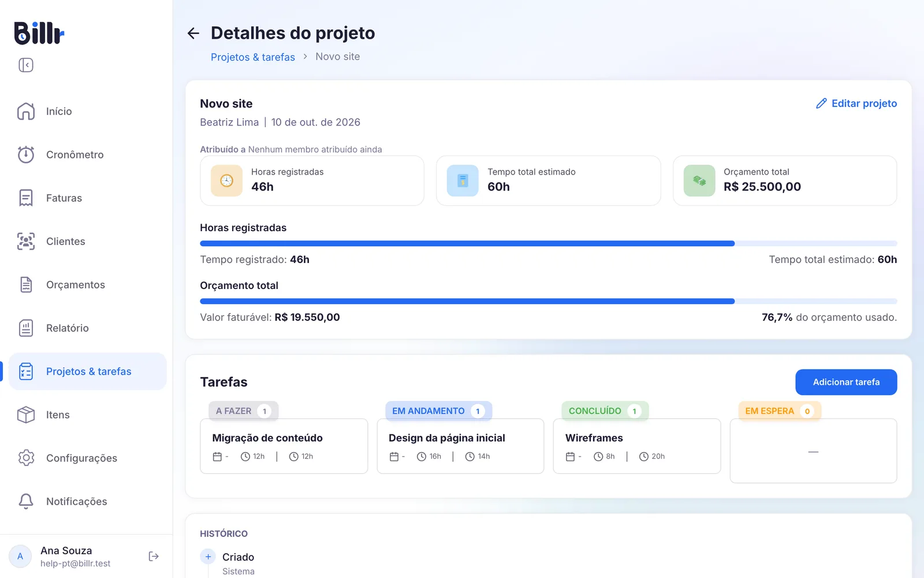Click the Relatório report icon
The height and width of the screenshot is (578, 924).
[x=26, y=328]
